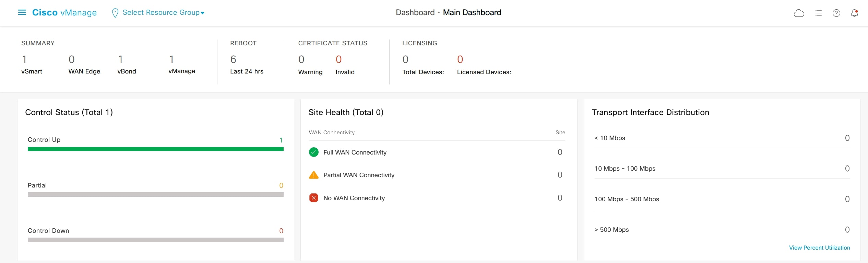Click the vBond count 1
This screenshot has width=868, height=263.
click(x=120, y=59)
